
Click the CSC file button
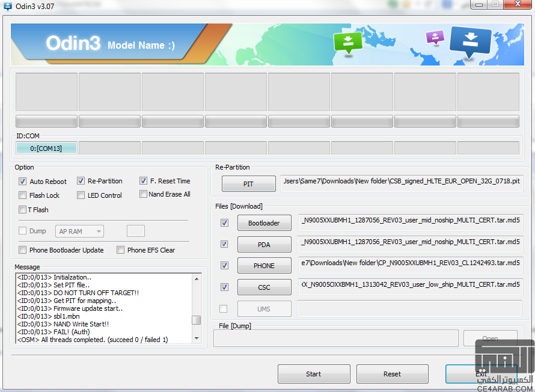tap(264, 287)
